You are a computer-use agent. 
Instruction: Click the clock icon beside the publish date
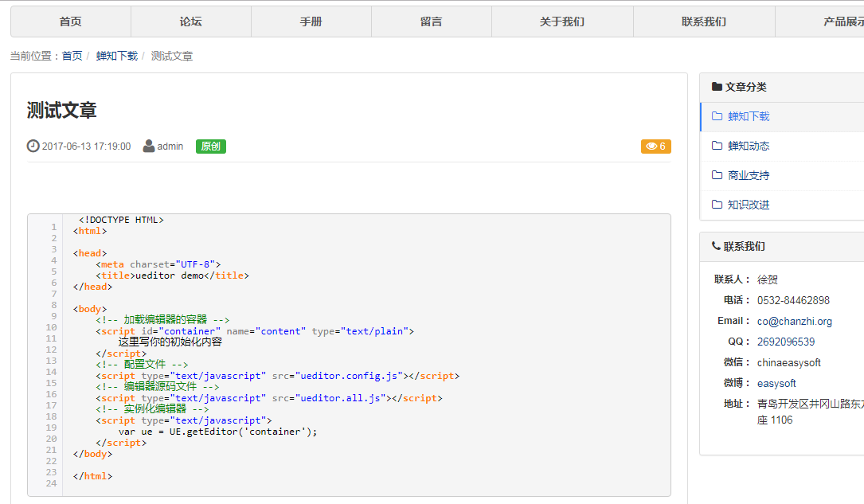33,146
